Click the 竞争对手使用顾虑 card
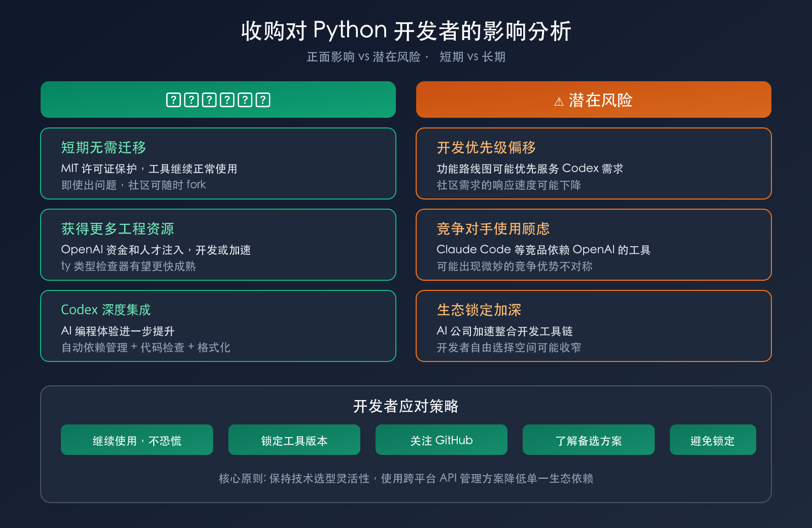The image size is (812, 528). pos(593,245)
